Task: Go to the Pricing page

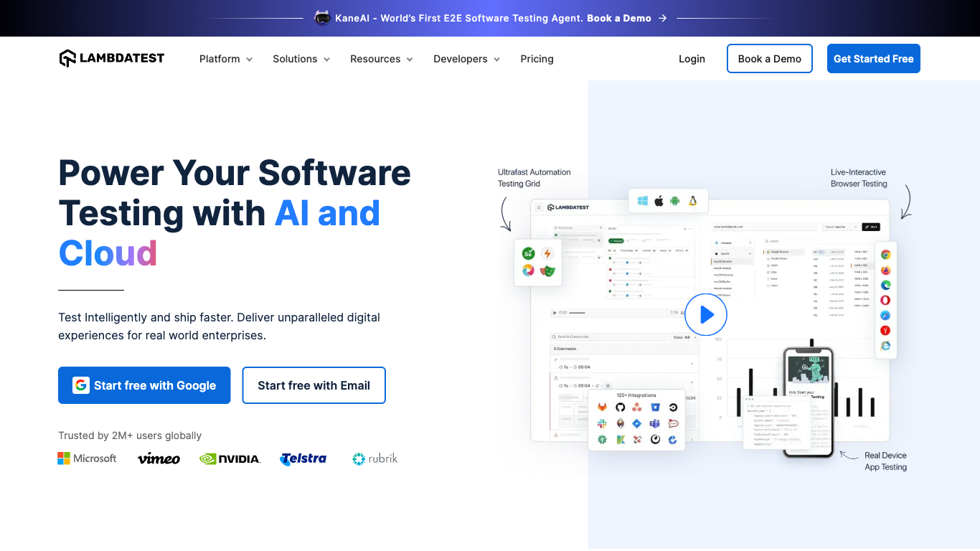Action: (x=537, y=59)
